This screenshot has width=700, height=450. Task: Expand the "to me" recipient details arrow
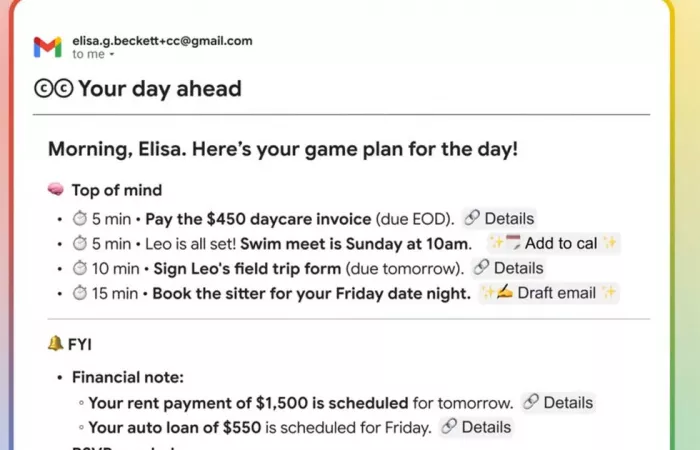tap(111, 55)
